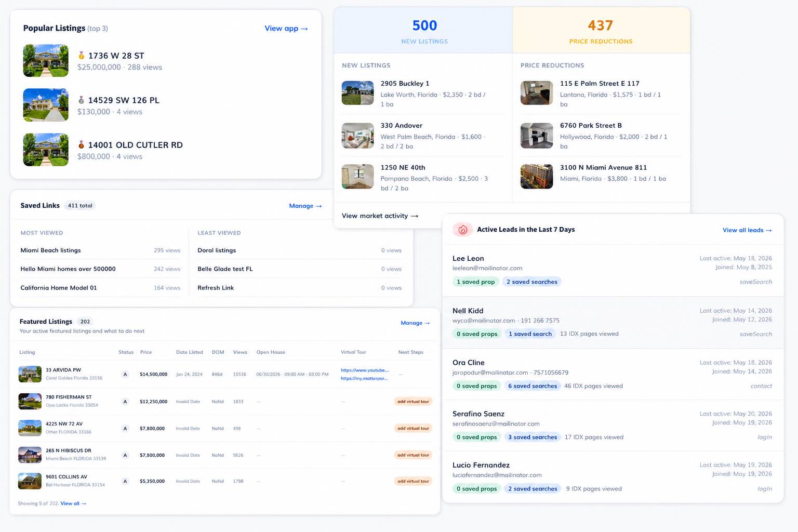Click Manage in the Featured Listings panel
This screenshot has height=532, width=798.
point(415,323)
